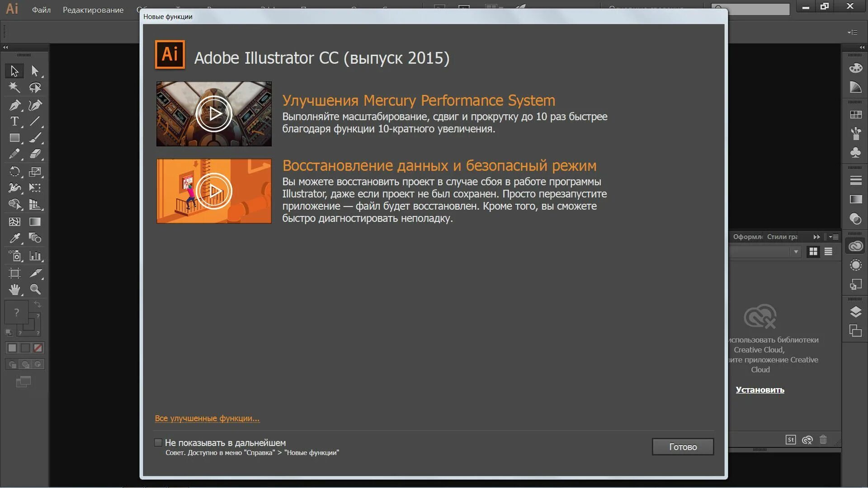Pick the Zoom magnifier tool
This screenshot has width=868, height=488.
[35, 289]
